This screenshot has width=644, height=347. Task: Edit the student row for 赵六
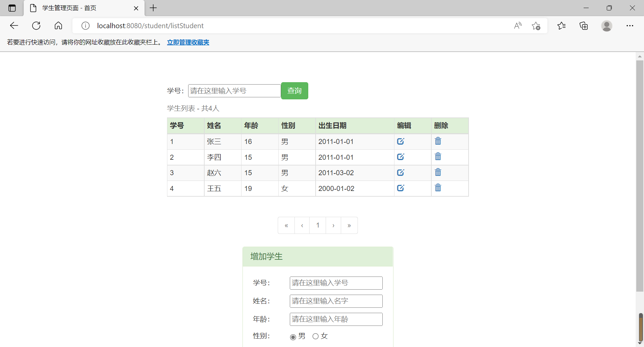400,172
